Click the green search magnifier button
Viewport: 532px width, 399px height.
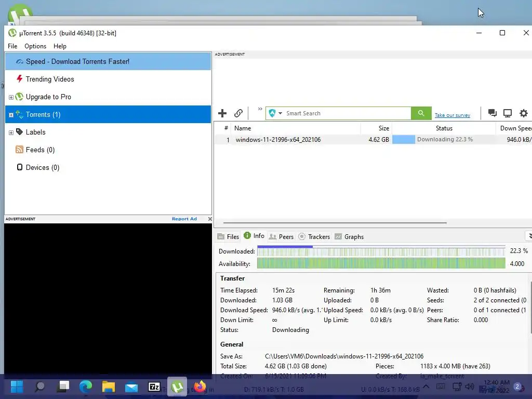pos(421,113)
